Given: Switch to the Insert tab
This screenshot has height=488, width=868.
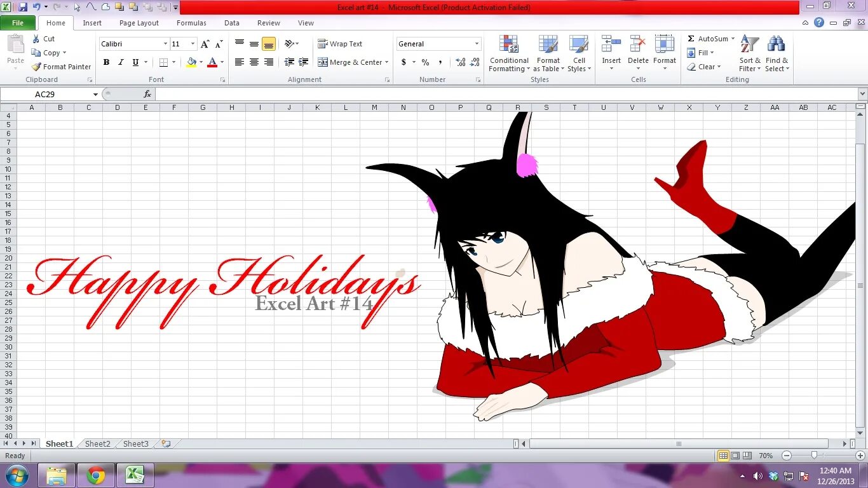Looking at the screenshot, I should pyautogui.click(x=92, y=23).
